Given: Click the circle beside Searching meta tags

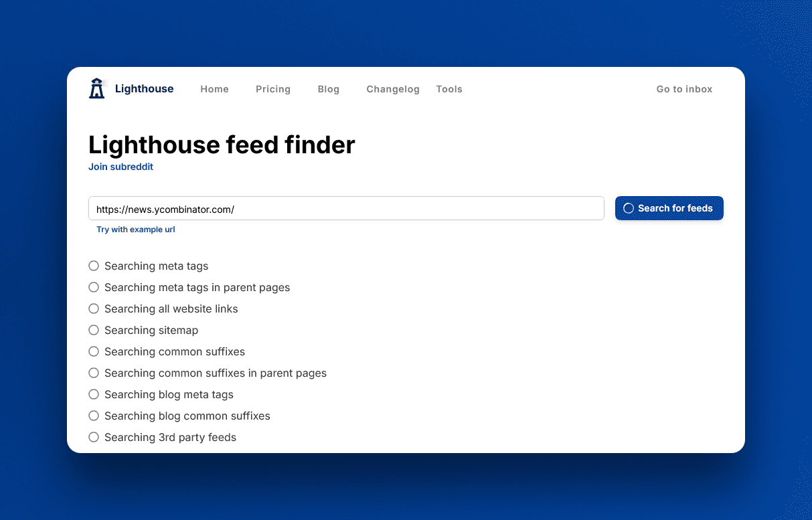Looking at the screenshot, I should [x=94, y=266].
